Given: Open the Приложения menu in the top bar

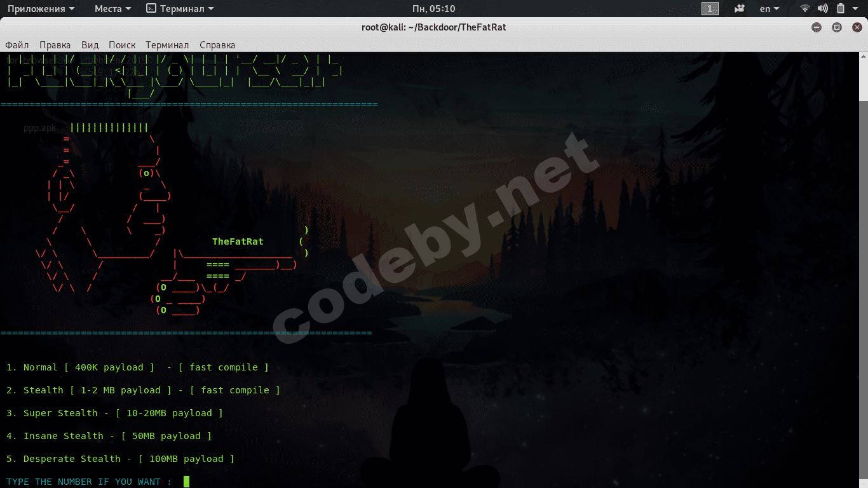Looking at the screenshot, I should (x=41, y=9).
